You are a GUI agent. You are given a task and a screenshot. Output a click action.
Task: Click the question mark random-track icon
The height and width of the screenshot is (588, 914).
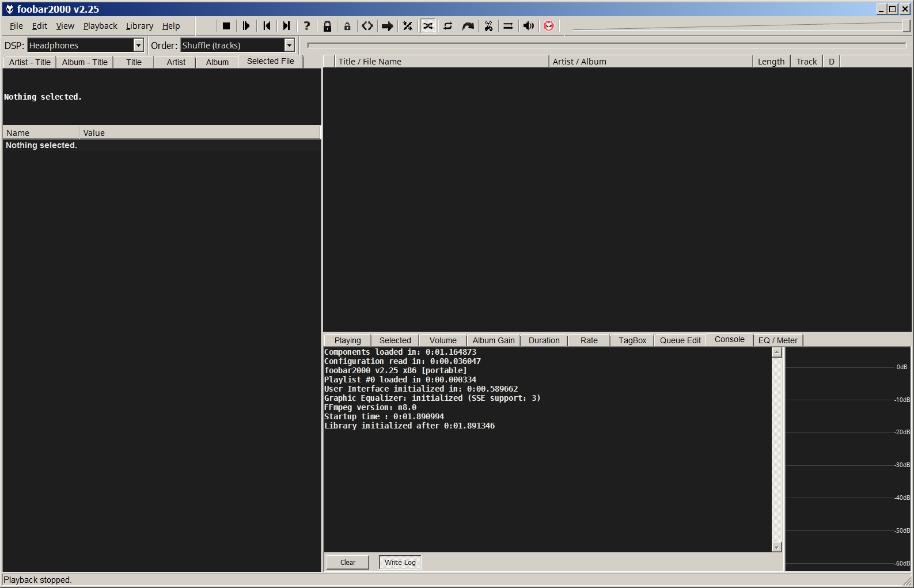(x=307, y=26)
